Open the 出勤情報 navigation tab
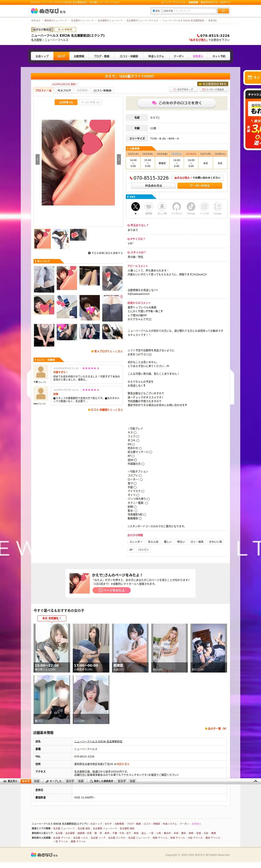 (x=79, y=56)
